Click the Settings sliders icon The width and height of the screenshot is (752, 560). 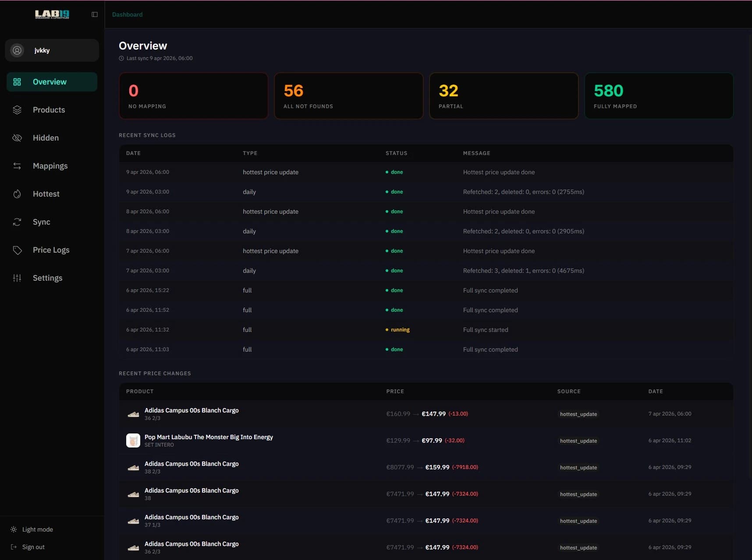click(x=17, y=278)
